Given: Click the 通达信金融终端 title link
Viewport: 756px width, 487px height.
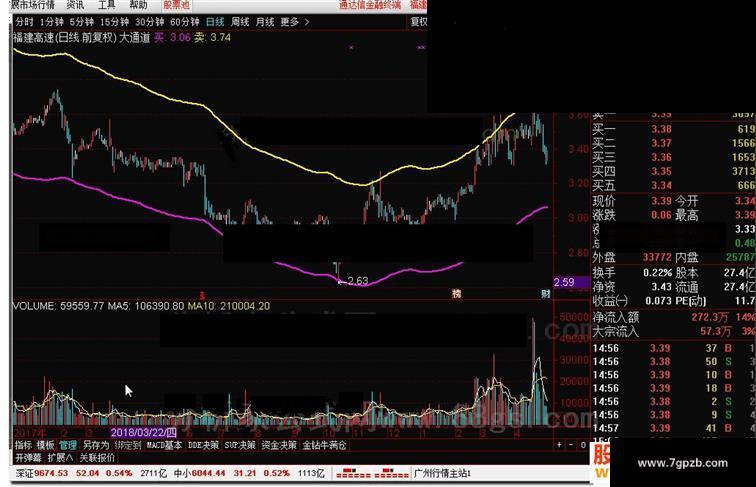Looking at the screenshot, I should [x=370, y=5].
